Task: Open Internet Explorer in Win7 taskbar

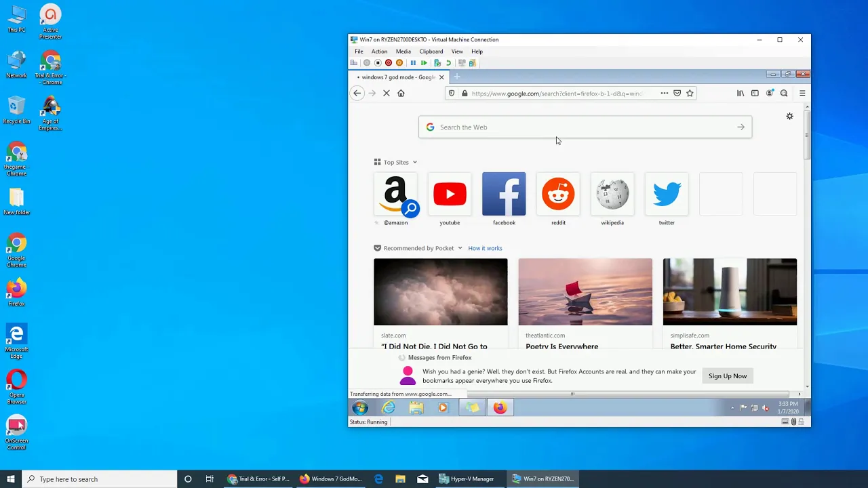Action: pos(389,407)
